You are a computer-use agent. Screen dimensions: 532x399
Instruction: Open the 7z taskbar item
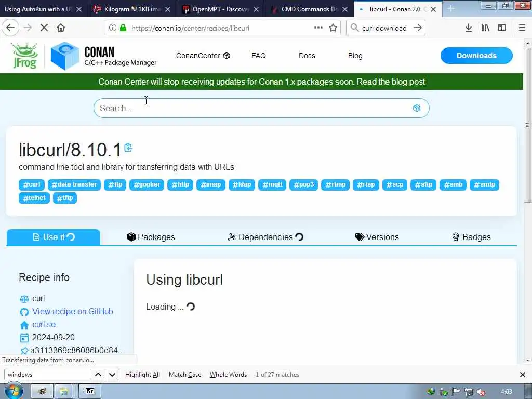point(90,391)
